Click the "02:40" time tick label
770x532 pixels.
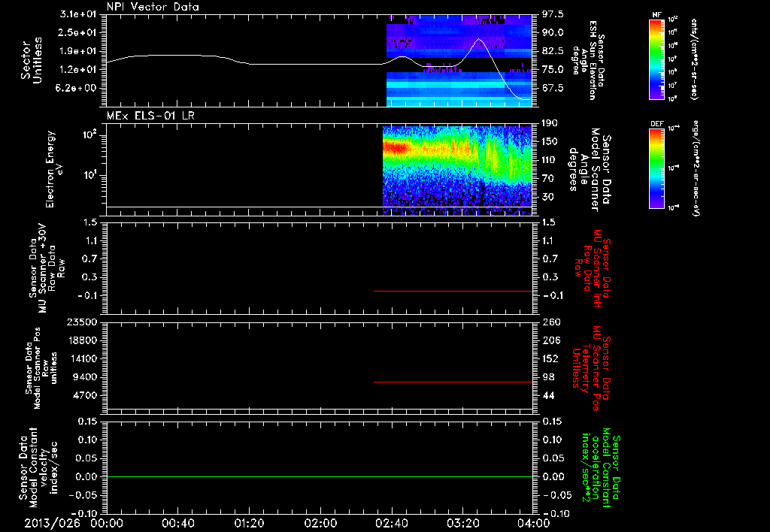pyautogui.click(x=391, y=523)
